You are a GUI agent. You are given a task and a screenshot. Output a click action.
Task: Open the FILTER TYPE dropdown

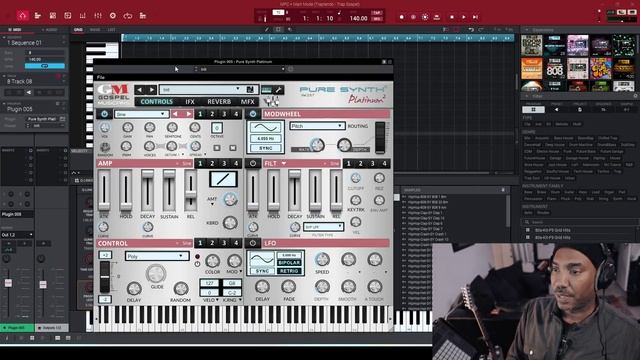pyautogui.click(x=323, y=227)
